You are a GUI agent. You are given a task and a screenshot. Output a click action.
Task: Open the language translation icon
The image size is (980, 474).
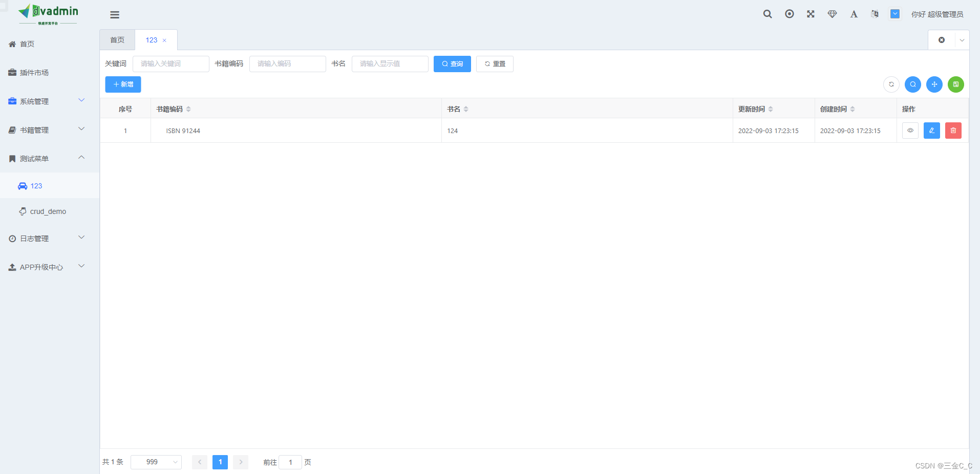tap(875, 14)
